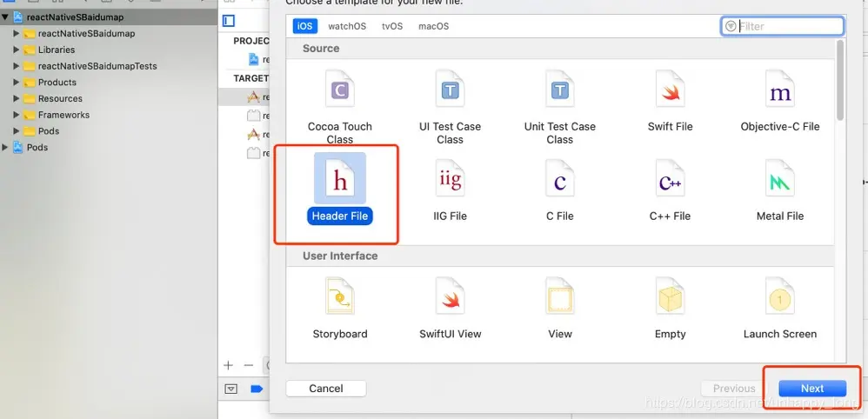This screenshot has height=419, width=868.
Task: Select the Resources row in navigator
Action: point(109,98)
